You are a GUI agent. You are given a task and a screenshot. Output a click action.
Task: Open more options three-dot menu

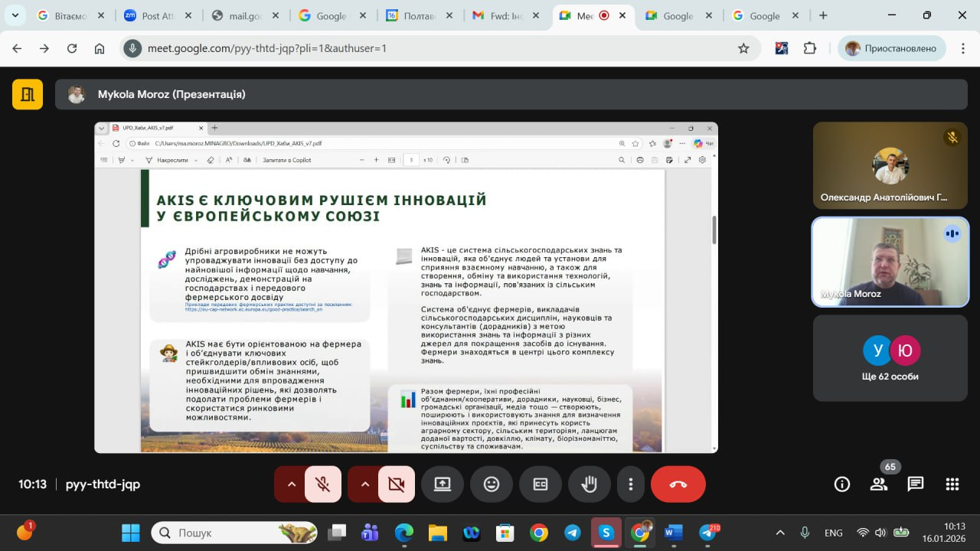[x=631, y=484]
